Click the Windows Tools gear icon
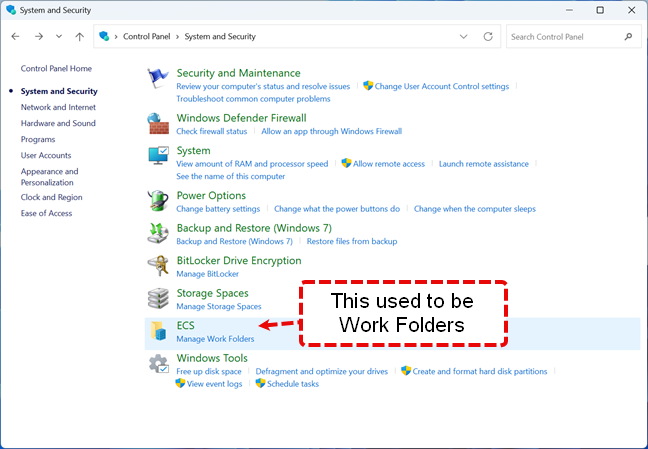 pos(158,363)
